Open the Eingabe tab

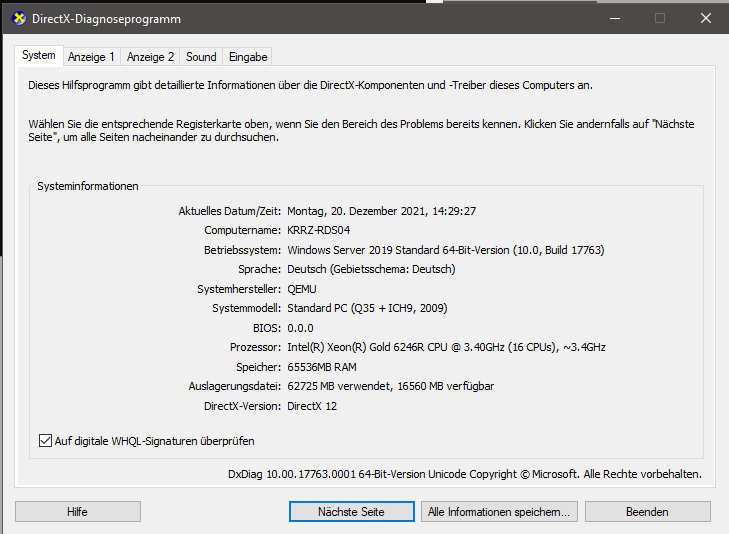point(248,57)
